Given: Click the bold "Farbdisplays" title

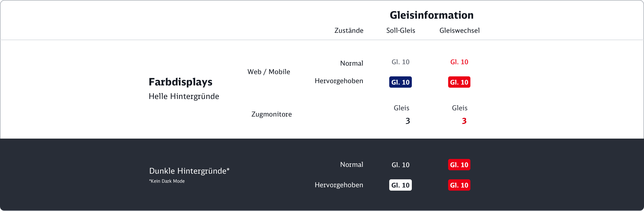Looking at the screenshot, I should coord(180,82).
